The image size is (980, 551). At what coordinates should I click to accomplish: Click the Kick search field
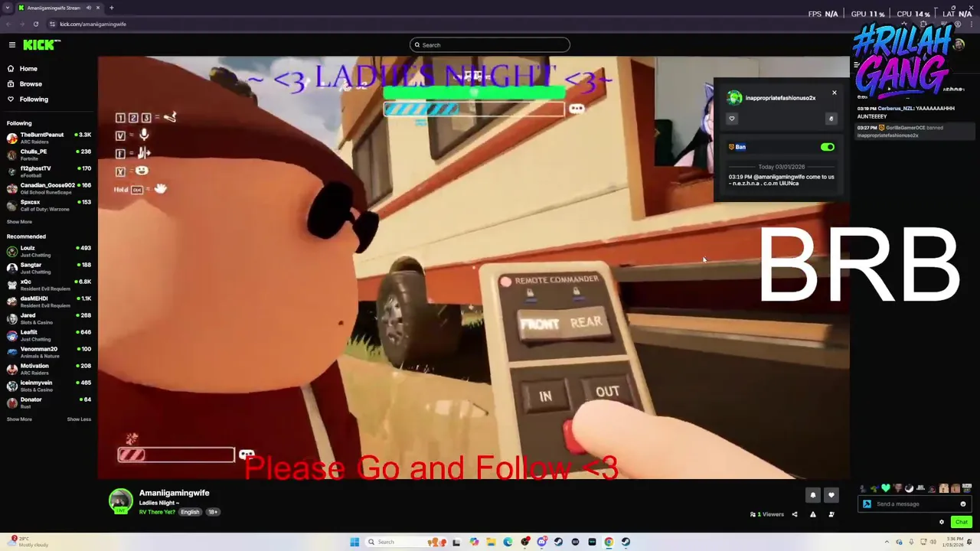point(490,45)
